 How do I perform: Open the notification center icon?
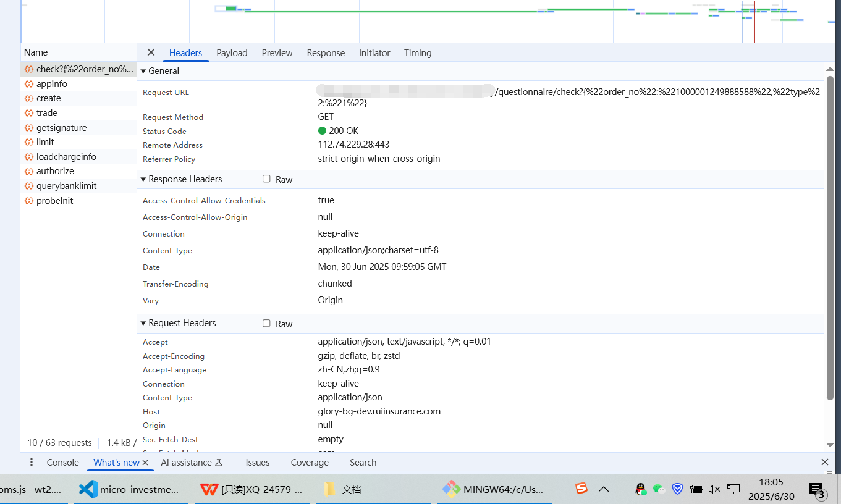pyautogui.click(x=817, y=490)
